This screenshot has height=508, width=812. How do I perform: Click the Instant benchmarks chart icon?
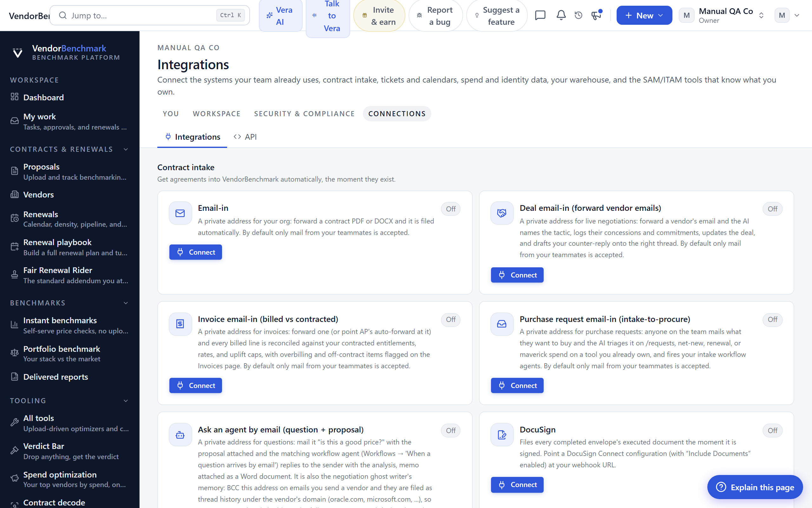14,324
